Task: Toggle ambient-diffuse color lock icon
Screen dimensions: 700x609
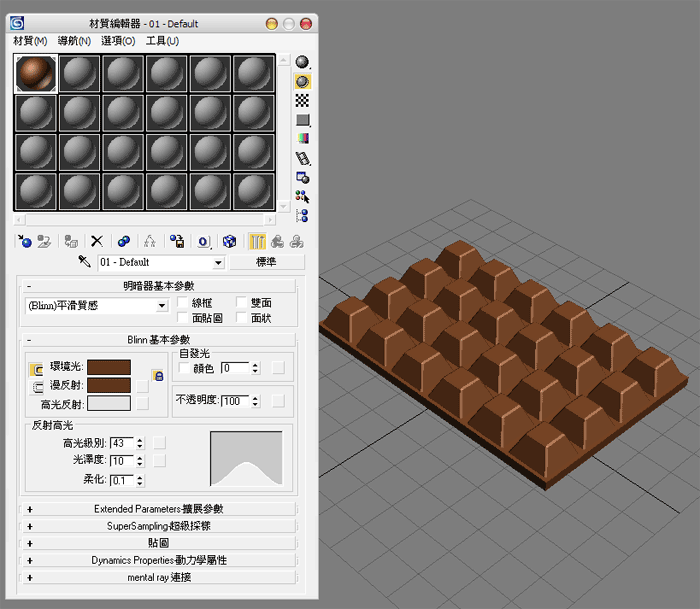Action: coord(158,375)
